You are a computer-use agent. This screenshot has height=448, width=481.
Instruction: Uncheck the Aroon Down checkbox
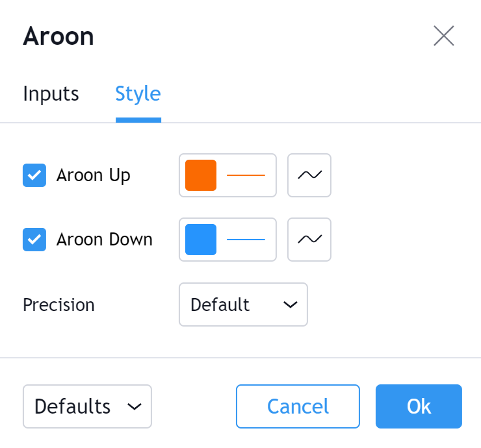coord(34,240)
